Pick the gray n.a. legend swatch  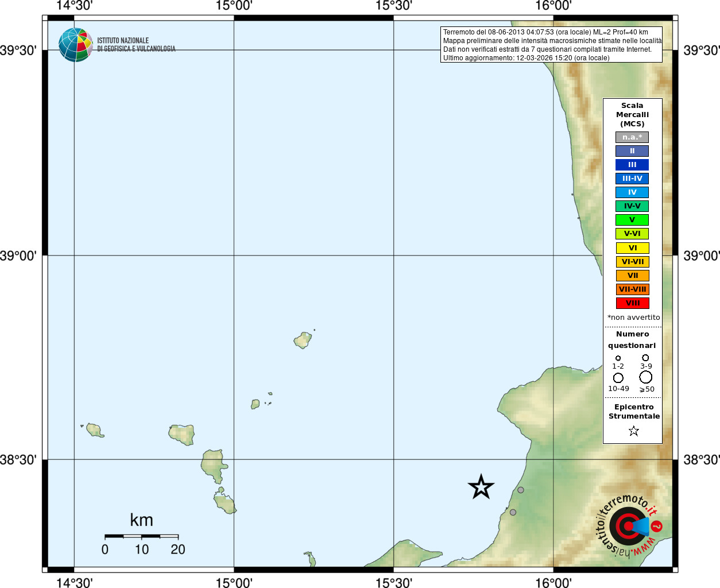(x=632, y=137)
